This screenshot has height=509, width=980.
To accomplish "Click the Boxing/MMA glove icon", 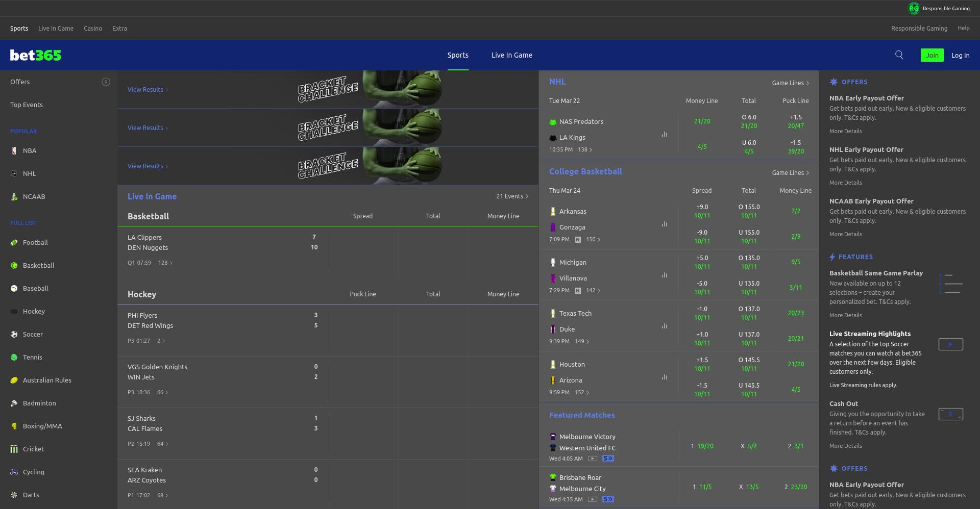I will (x=14, y=426).
